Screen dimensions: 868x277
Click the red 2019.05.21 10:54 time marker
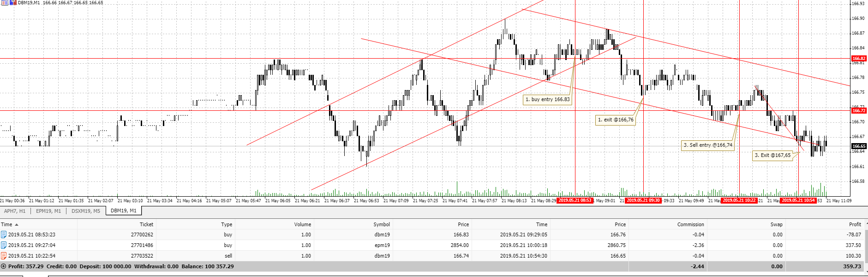point(798,200)
